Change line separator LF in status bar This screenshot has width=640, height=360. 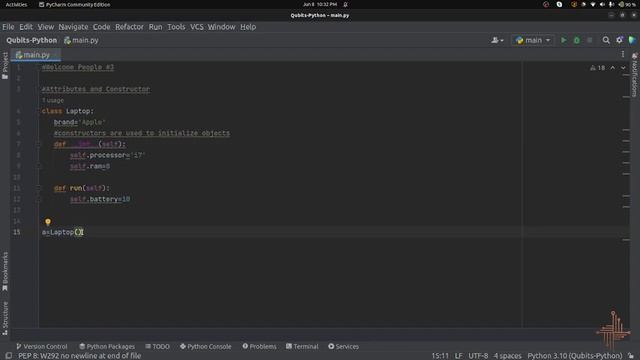[458, 356]
